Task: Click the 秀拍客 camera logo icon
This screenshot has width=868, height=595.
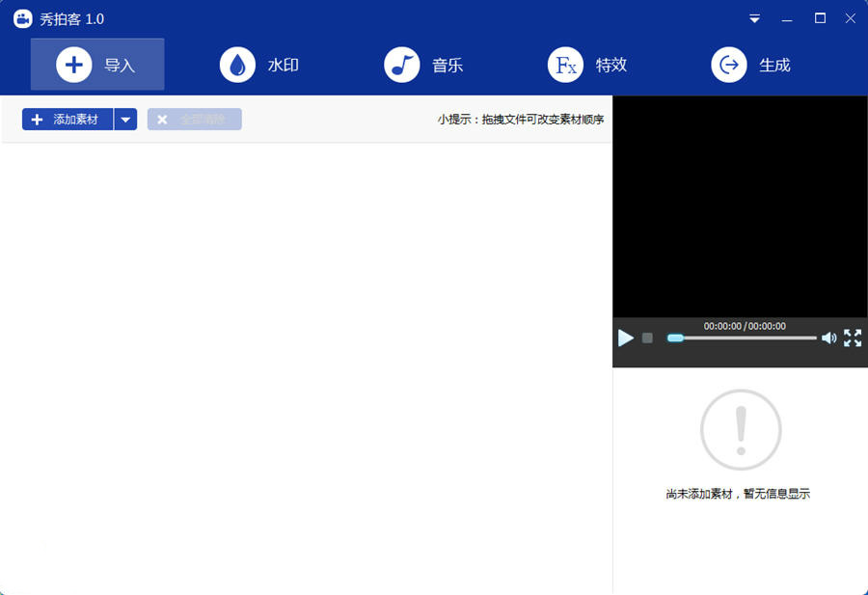Action: click(21, 17)
